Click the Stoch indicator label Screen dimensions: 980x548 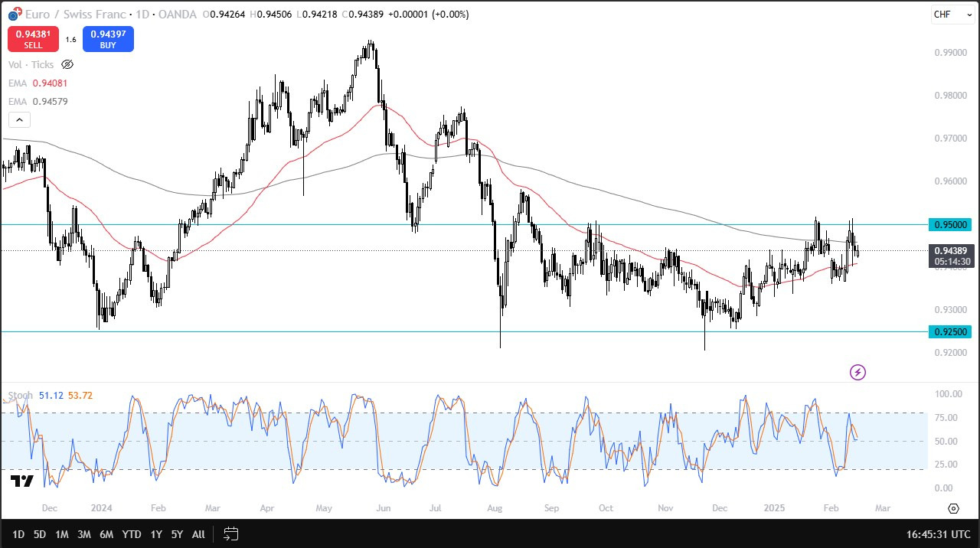(x=21, y=396)
